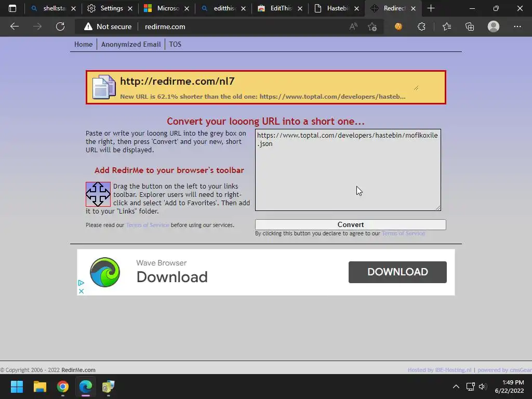Open Microsoft Edge from taskbar
Screen dimensions: 532x399
click(86, 387)
